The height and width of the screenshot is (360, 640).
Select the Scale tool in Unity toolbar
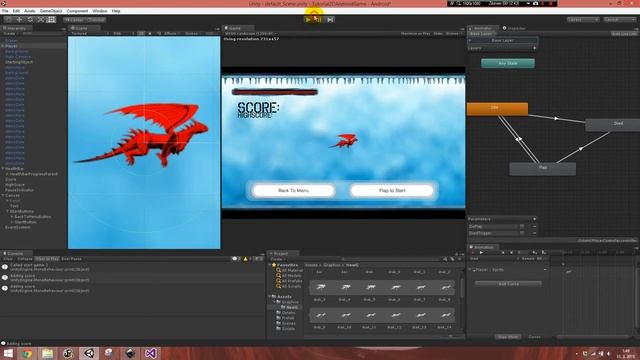40,20
